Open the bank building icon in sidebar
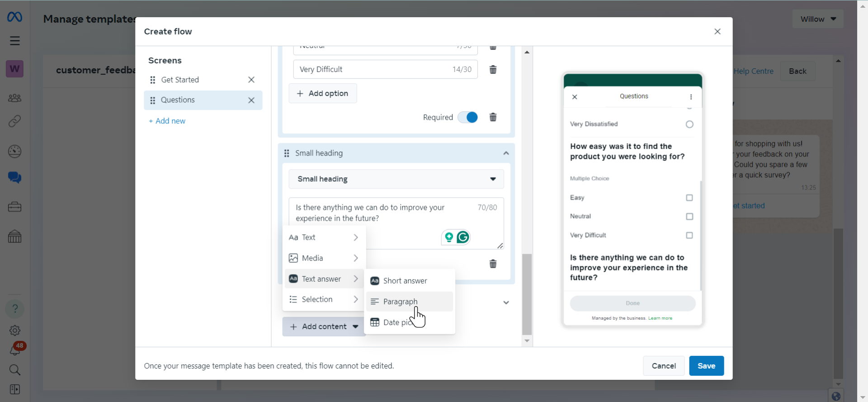 [x=14, y=236]
